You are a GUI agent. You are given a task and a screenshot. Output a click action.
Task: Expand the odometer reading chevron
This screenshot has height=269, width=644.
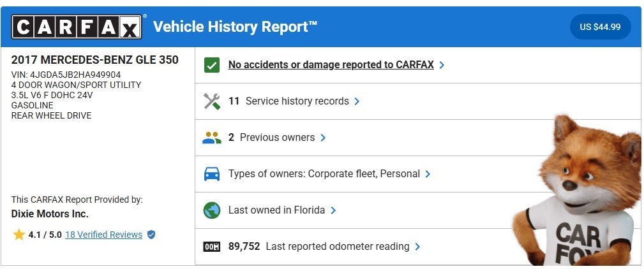point(417,247)
